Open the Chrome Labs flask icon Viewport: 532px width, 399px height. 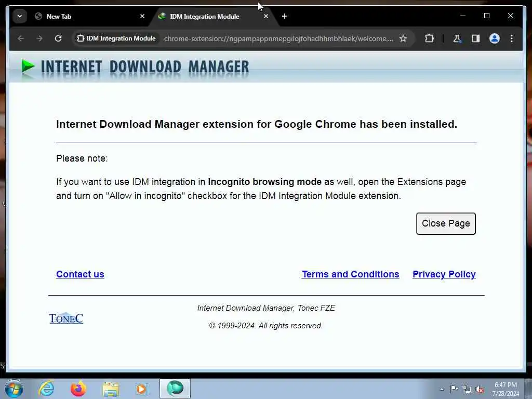[457, 38]
